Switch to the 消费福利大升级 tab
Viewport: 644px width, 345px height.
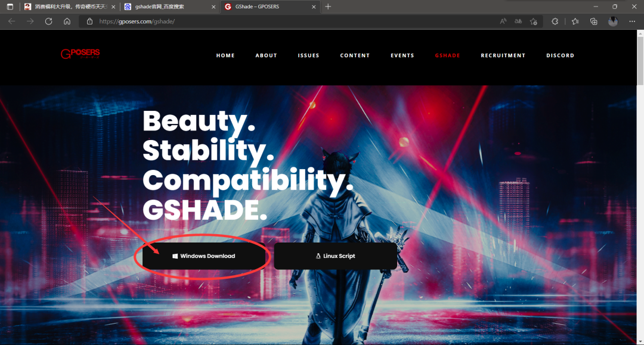click(x=70, y=7)
